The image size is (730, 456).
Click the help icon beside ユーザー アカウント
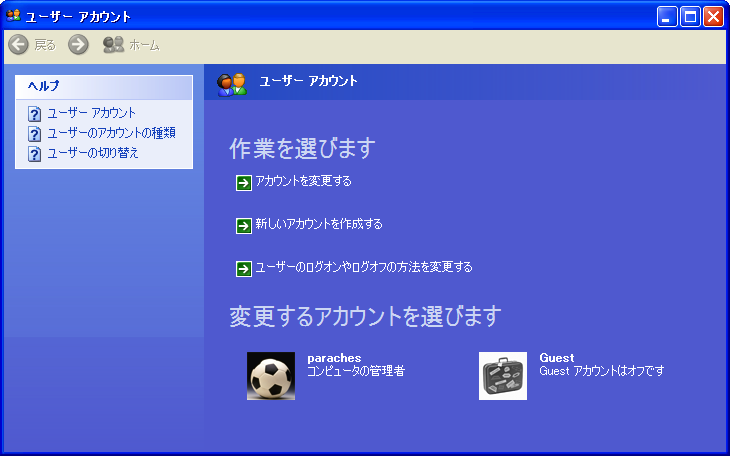(x=34, y=114)
